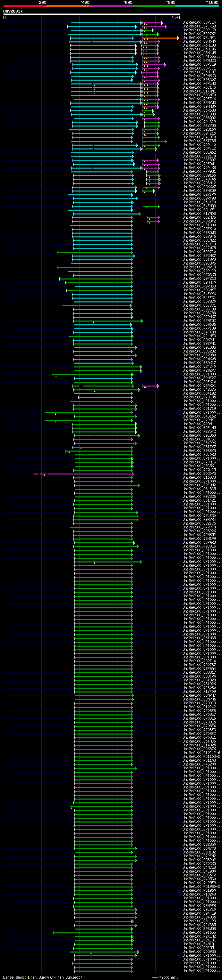222x980 pixels.
Task: Click the red ~20% identity legend segment
Action: (x=25, y=6)
